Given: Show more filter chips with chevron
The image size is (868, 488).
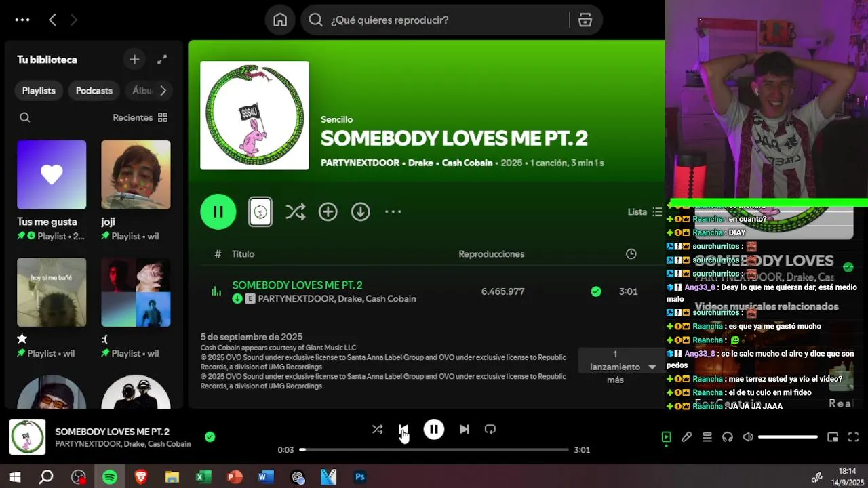Looking at the screenshot, I should click(163, 90).
